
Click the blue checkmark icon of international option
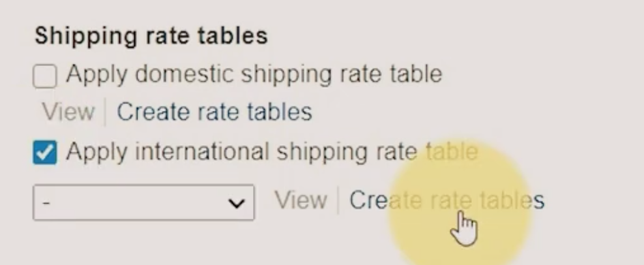(x=45, y=152)
